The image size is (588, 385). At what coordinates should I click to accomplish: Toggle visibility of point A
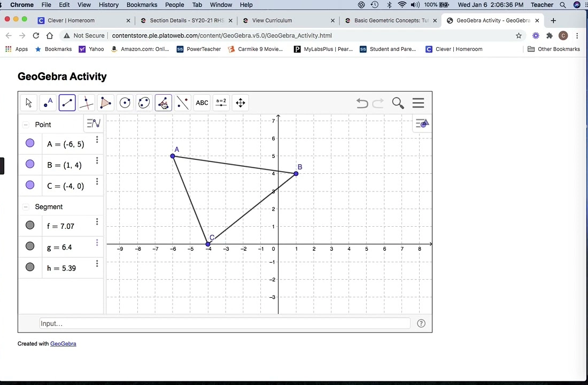(30, 143)
